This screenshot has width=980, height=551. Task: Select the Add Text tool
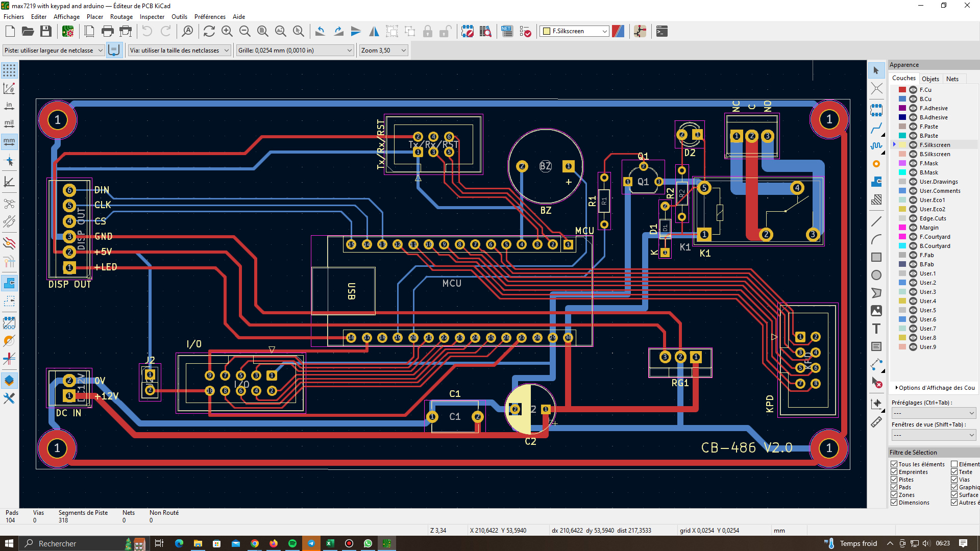(x=876, y=329)
